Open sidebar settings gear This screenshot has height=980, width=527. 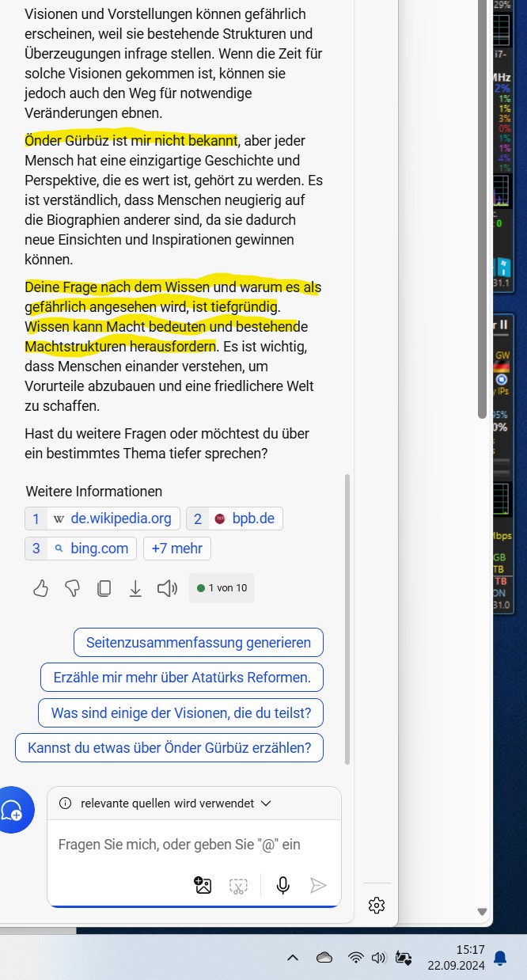tap(377, 905)
